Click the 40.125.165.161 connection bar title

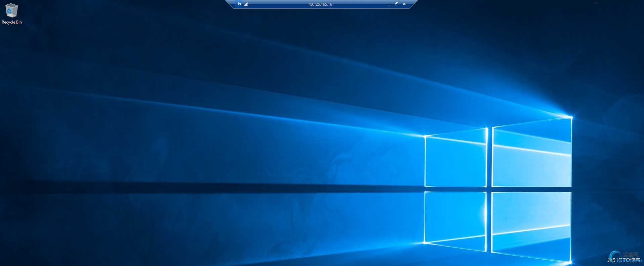tap(321, 4)
